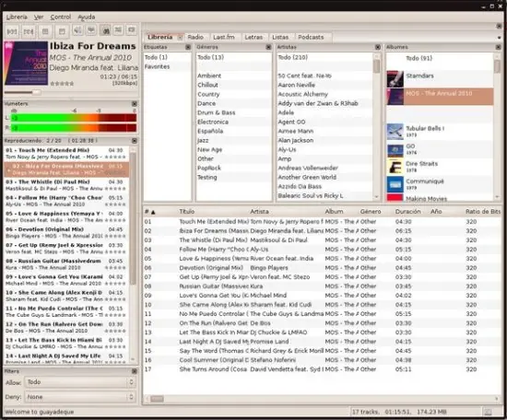Click the left channel vumeter bar
The width and height of the screenshot is (507, 420).
pos(74,118)
